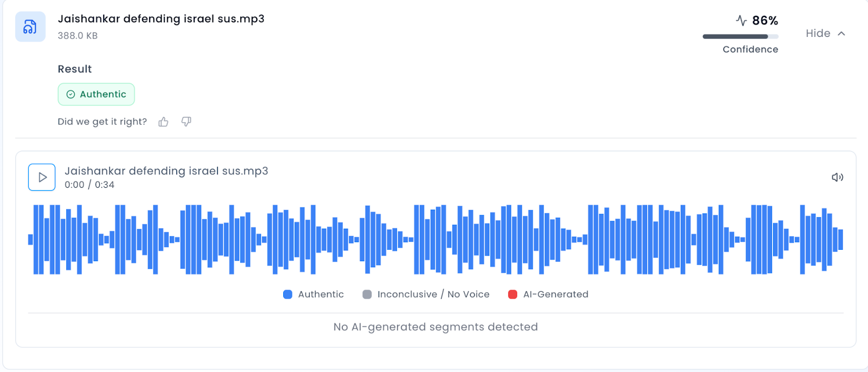Viewport: 868px width, 372px height.
Task: Click the 86% confidence progress bar
Action: pos(740,36)
